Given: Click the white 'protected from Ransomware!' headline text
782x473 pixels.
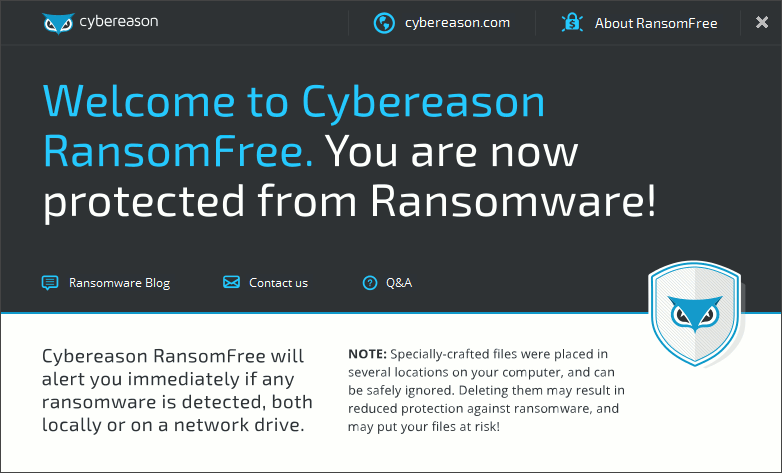Looking at the screenshot, I should (350, 200).
